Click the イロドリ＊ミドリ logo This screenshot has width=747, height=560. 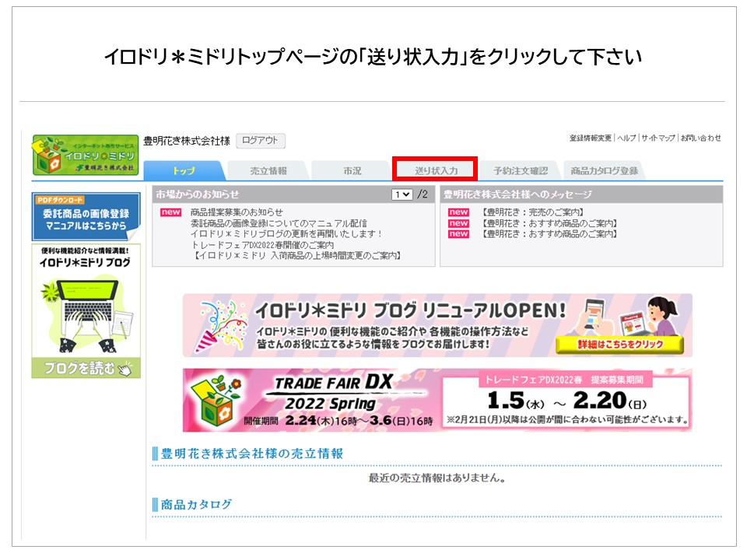coord(86,155)
